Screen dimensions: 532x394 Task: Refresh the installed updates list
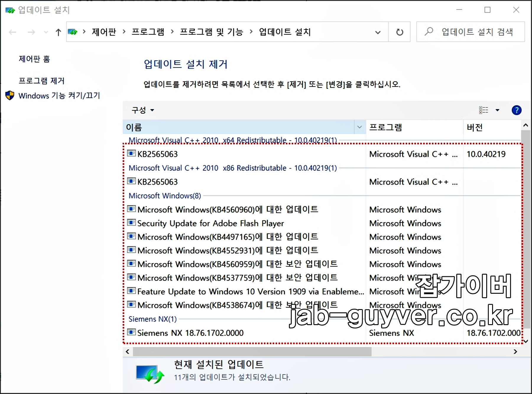pos(400,32)
